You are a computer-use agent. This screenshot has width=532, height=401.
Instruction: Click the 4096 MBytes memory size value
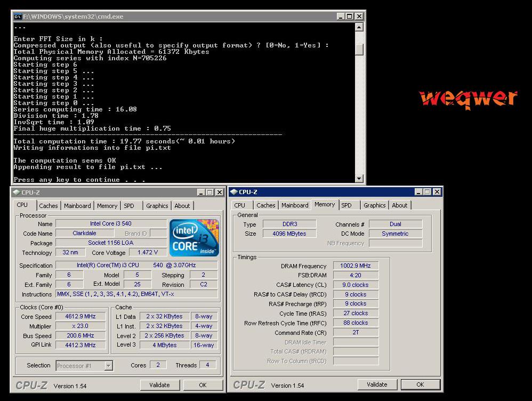point(290,234)
